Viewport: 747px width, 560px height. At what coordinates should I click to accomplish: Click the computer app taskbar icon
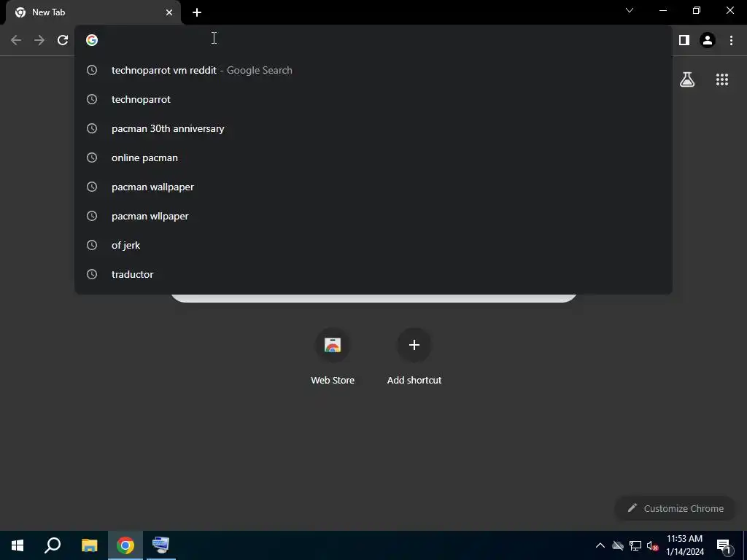coord(161,545)
